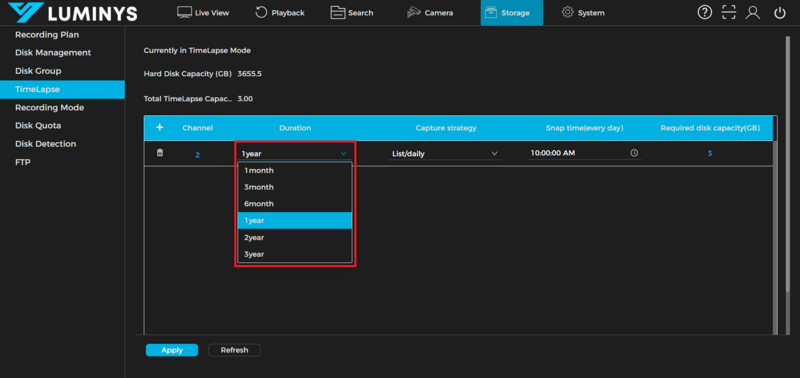Screen dimensions: 800x378
Task: Choose the highlighted 1year option
Action: (x=295, y=220)
